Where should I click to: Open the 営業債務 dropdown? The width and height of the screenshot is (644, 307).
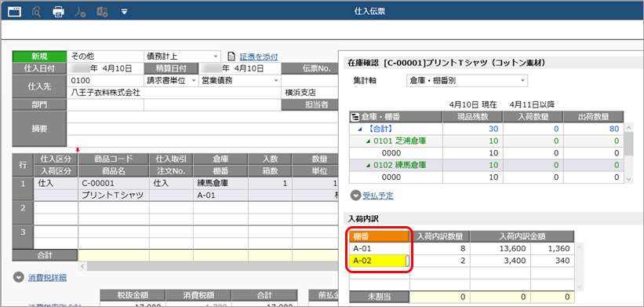276,81
